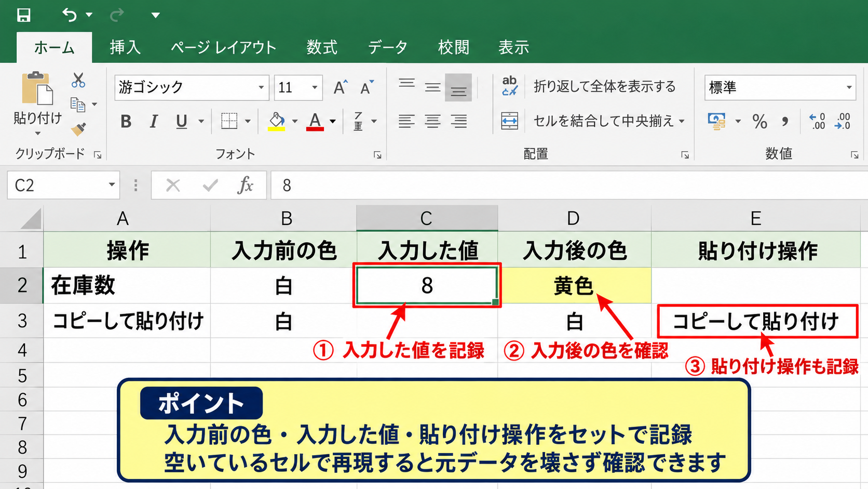Screen dimensions: 868x489
Task: Select the Format Painter brush
Action: tap(78, 128)
